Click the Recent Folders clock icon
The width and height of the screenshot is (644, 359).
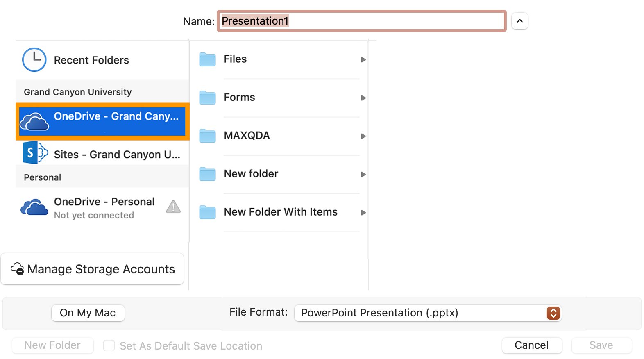(34, 60)
